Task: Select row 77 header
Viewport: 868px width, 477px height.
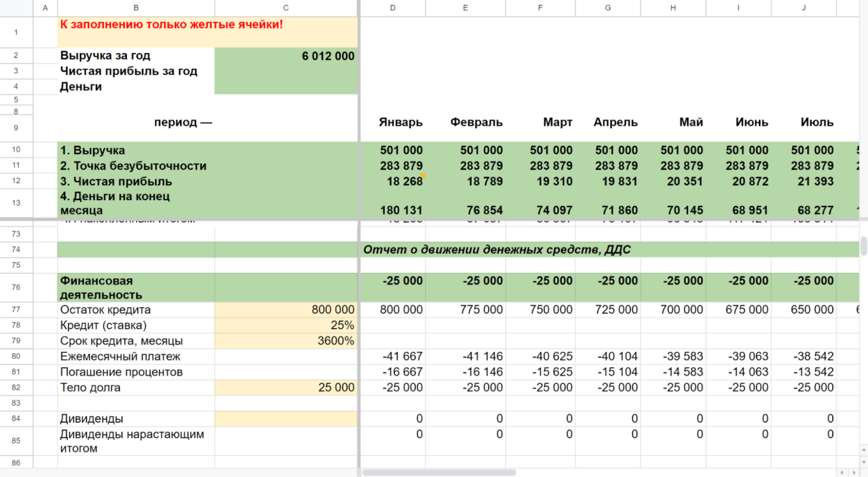Action: pos(16,310)
